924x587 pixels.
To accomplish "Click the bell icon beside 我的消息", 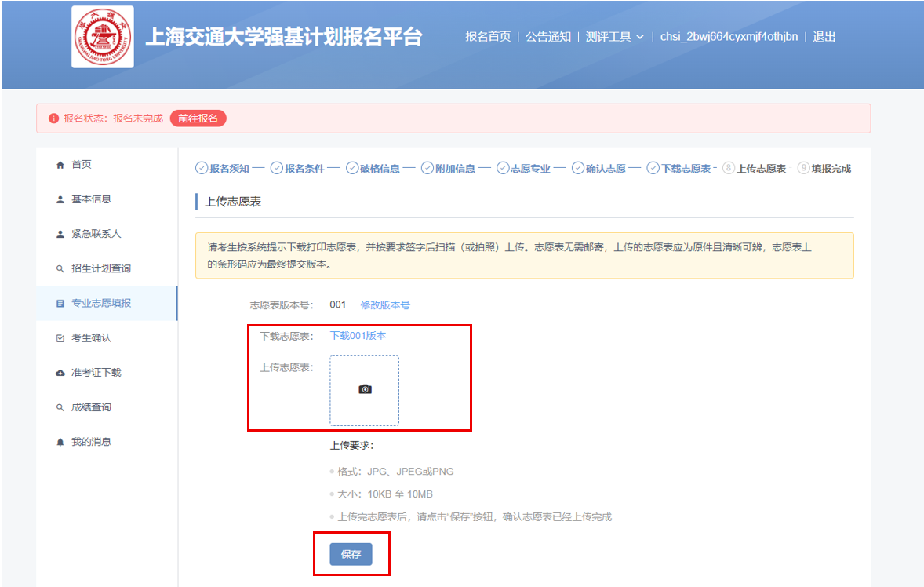I will point(60,443).
